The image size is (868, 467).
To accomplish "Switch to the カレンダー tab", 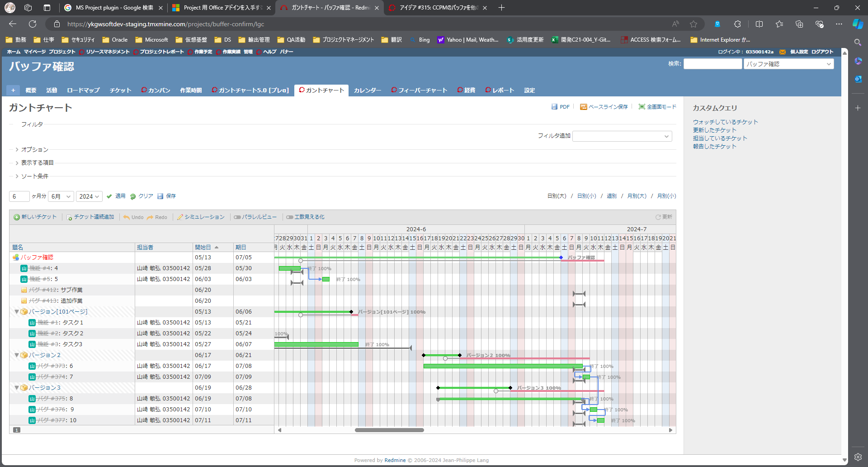I will (x=367, y=91).
